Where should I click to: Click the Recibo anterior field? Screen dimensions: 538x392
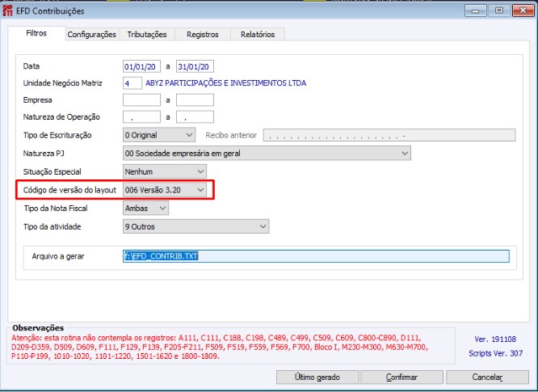click(x=389, y=135)
